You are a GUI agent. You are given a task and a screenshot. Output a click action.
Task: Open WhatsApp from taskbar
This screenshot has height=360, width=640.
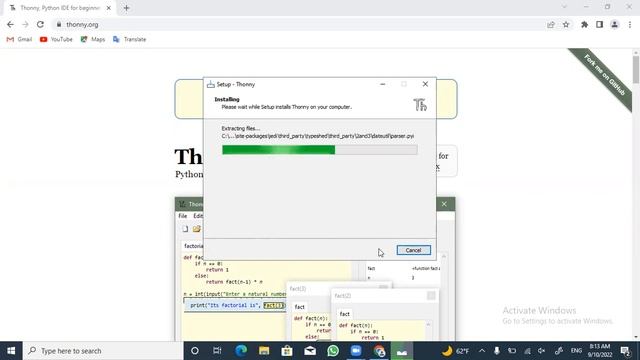tap(333, 351)
